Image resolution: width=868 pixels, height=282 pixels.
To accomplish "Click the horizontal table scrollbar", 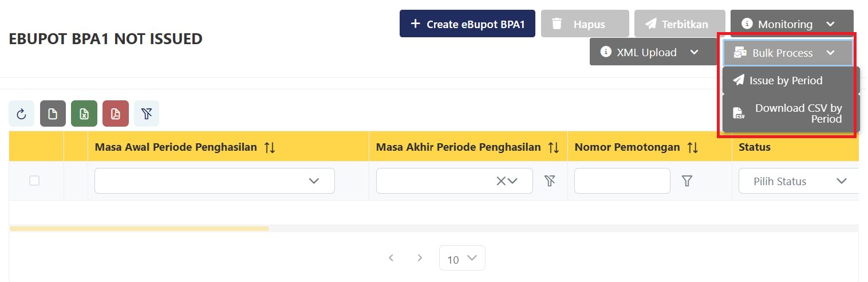I will click(139, 229).
